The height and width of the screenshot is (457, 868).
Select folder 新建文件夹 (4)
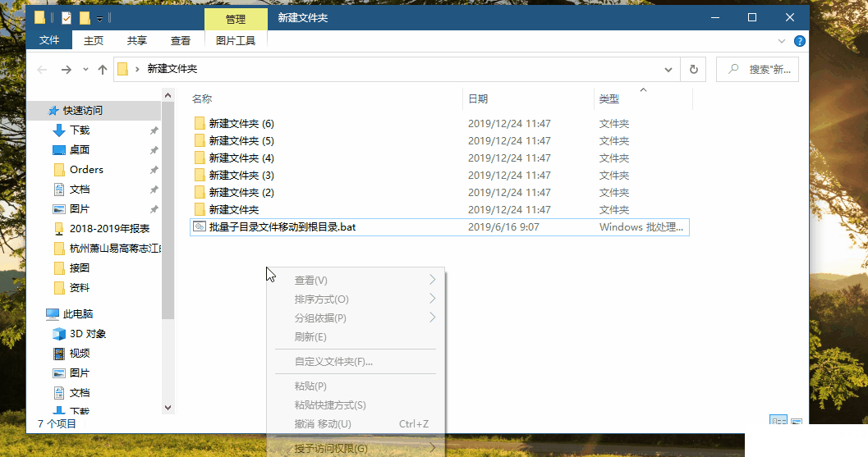tap(241, 158)
